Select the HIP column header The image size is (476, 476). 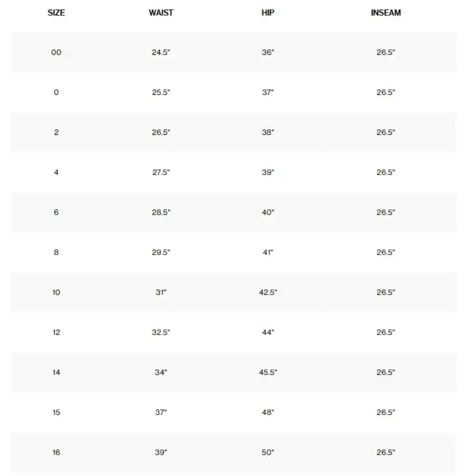point(268,13)
